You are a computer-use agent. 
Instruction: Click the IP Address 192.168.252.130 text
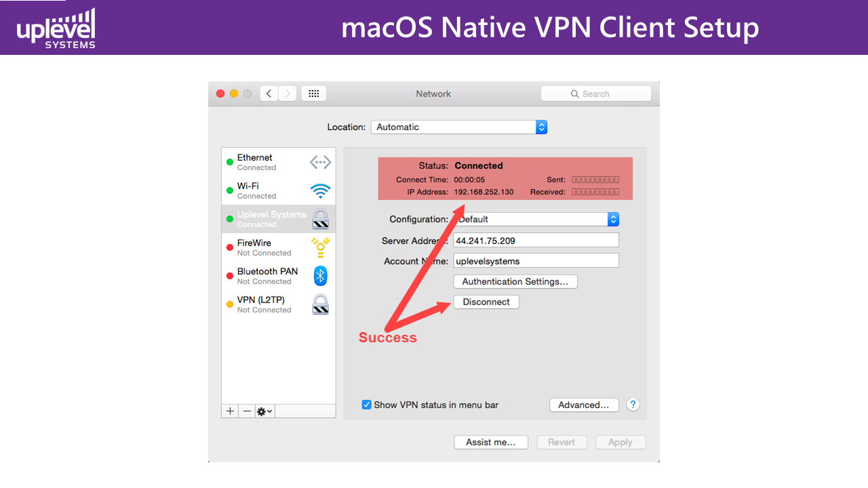coord(484,192)
